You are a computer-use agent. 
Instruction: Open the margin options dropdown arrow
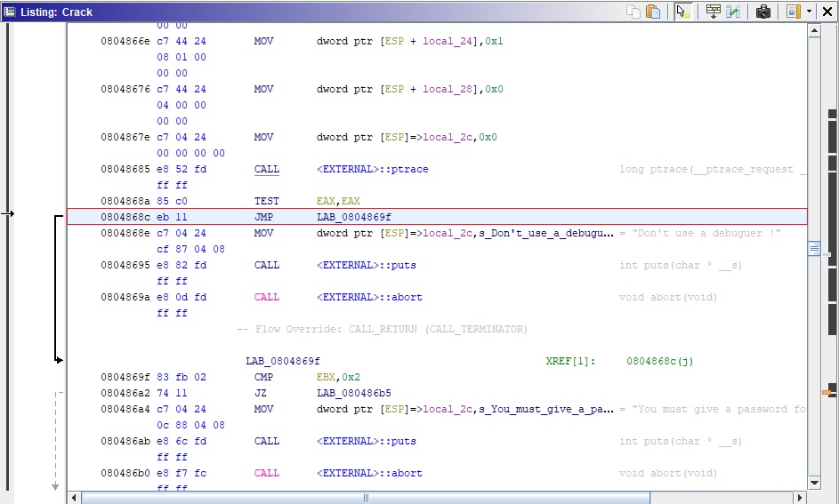coord(809,12)
